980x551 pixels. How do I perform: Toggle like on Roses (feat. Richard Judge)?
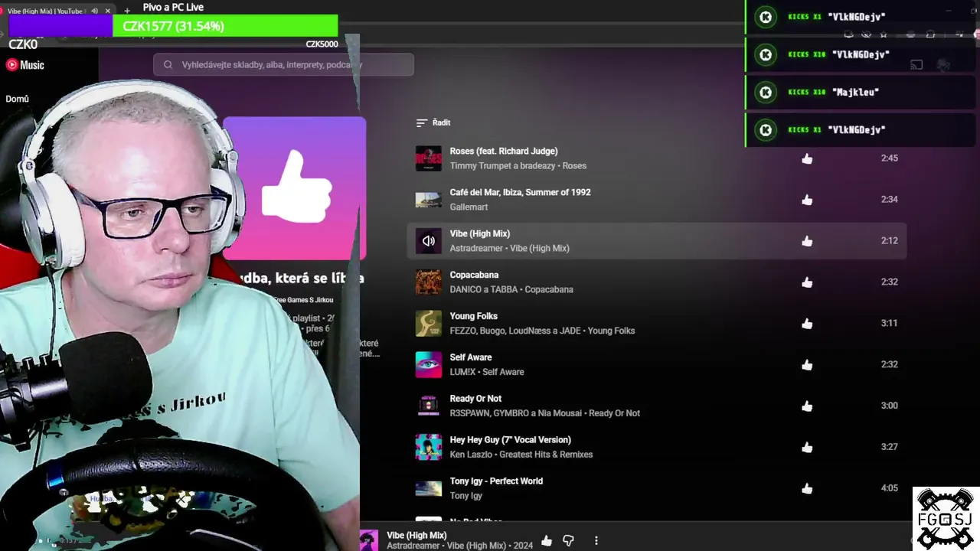point(807,158)
